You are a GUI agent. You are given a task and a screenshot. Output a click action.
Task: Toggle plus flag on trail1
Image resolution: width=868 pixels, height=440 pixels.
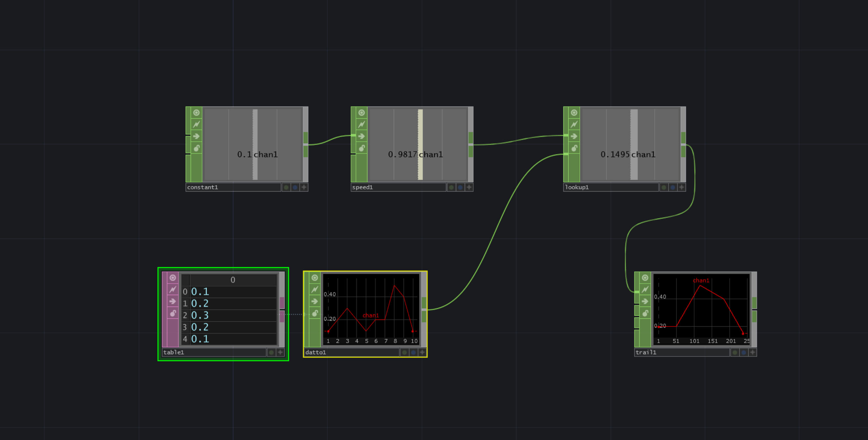752,352
